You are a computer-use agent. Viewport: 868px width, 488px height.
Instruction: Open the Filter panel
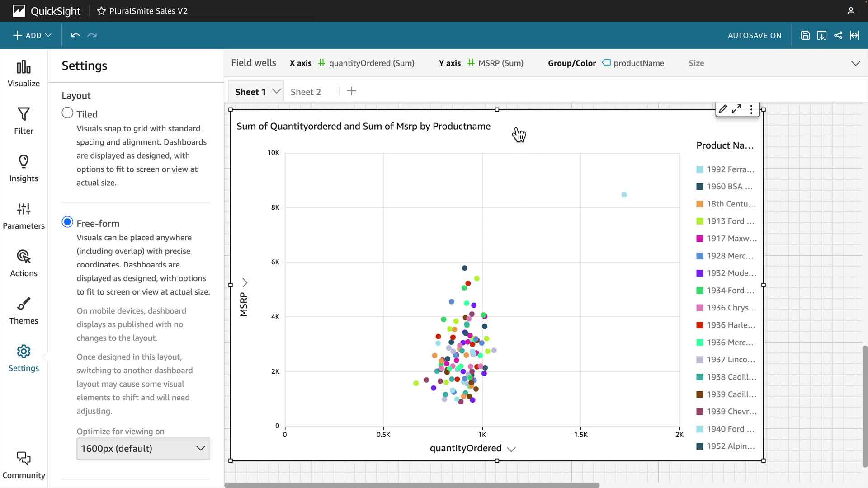point(24,121)
